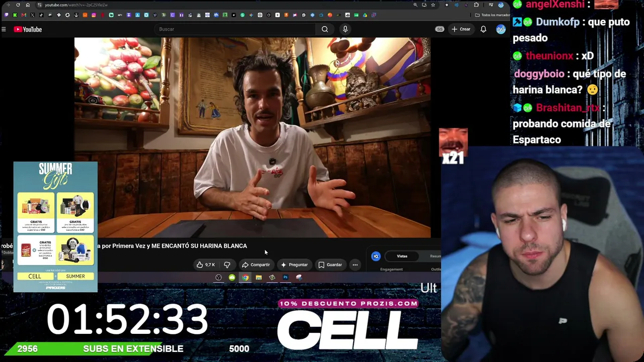Click the YouTube search magnifier button

pos(325,29)
